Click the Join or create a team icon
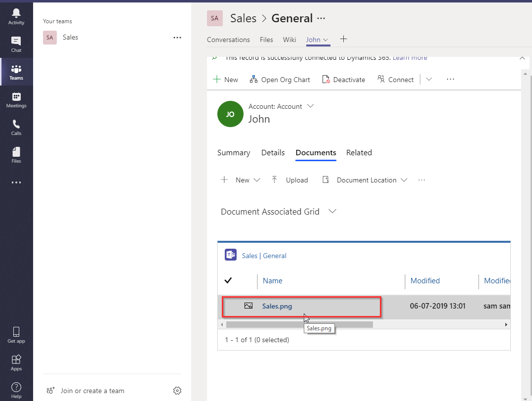 tap(50, 391)
